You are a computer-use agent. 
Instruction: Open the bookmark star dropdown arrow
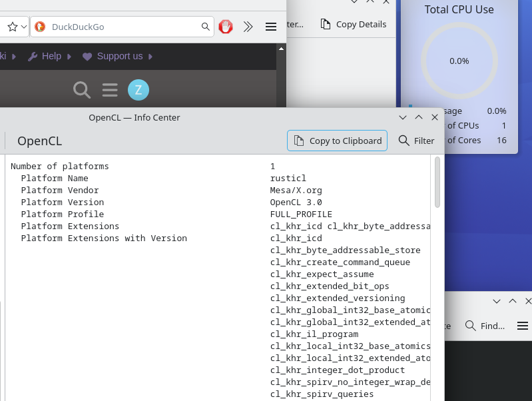tap(24, 27)
